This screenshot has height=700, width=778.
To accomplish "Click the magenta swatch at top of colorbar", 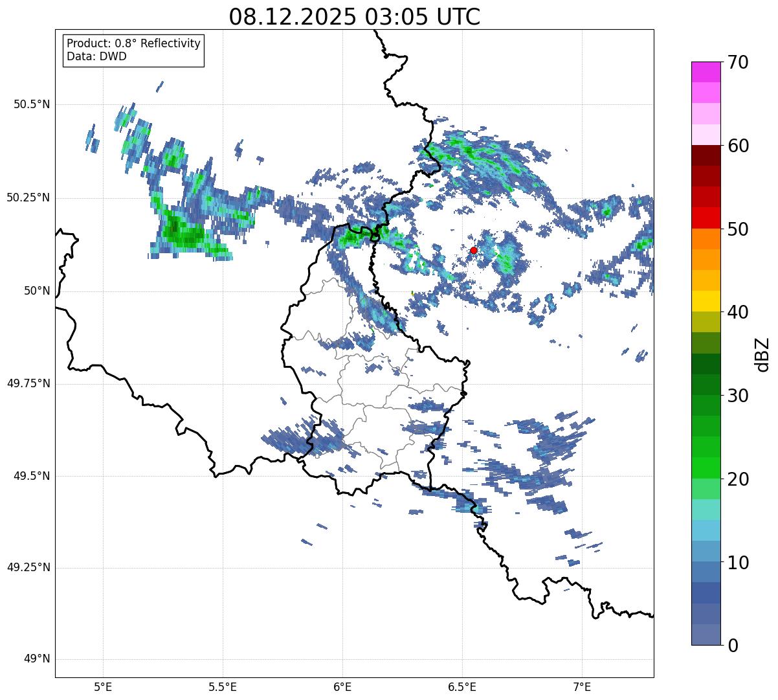I will (x=706, y=72).
